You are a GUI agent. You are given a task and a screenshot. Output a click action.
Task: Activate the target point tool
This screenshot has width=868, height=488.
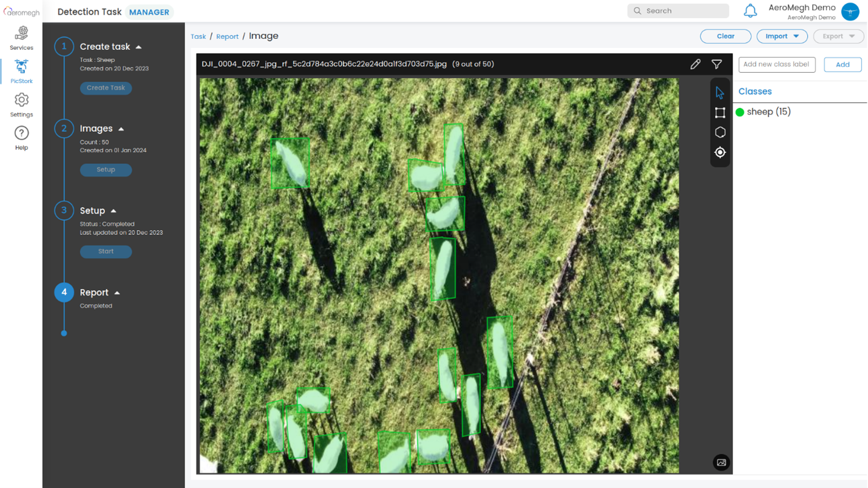tap(720, 152)
